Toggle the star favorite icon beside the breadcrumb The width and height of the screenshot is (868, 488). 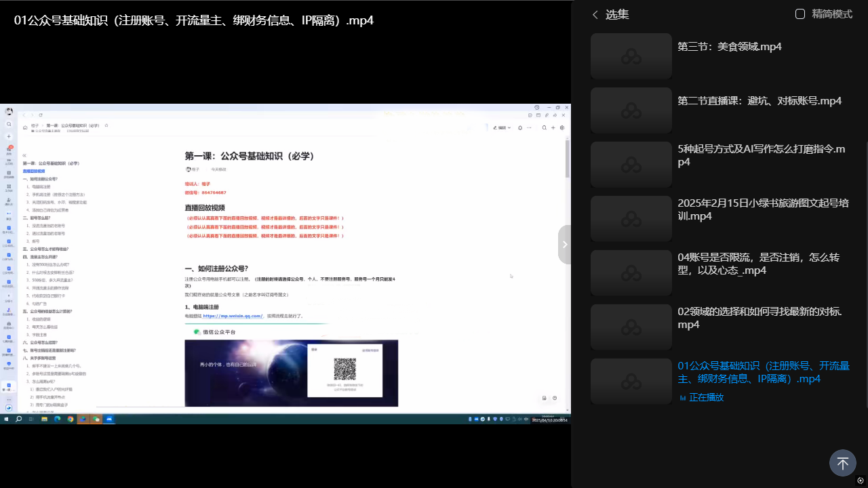coord(106,125)
